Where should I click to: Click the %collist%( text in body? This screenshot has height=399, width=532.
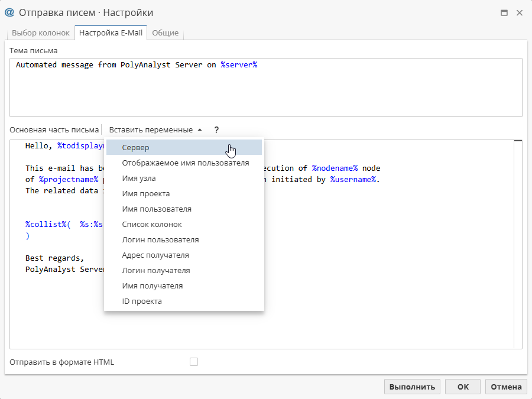48,225
